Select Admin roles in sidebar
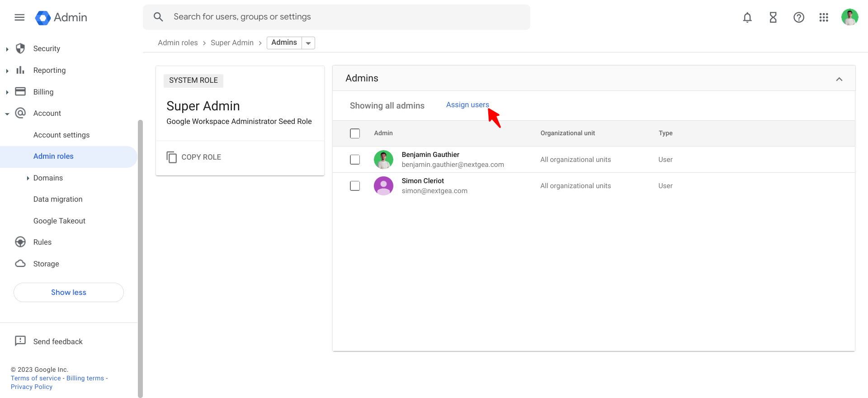This screenshot has width=868, height=398. [x=69, y=156]
